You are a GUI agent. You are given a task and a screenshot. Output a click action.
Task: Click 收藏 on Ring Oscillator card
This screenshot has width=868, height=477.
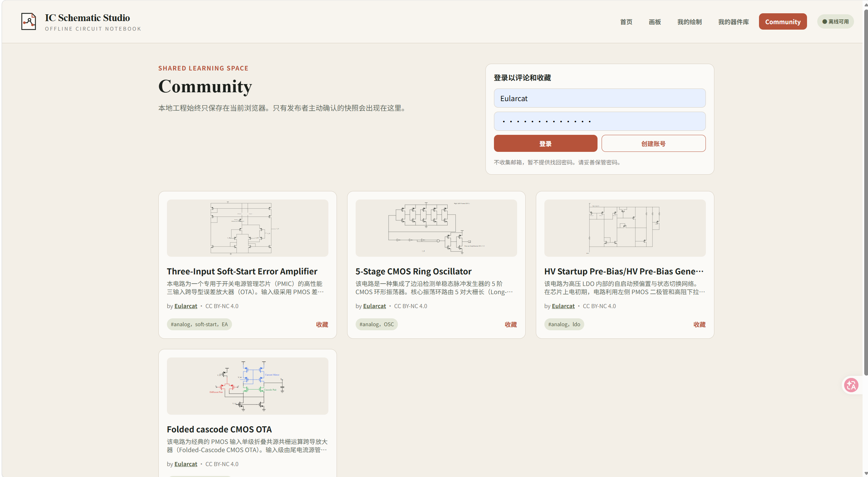(511, 324)
